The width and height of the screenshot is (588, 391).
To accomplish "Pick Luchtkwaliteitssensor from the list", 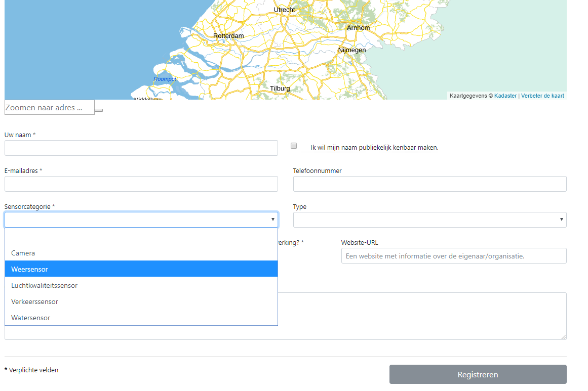I will click(x=45, y=285).
